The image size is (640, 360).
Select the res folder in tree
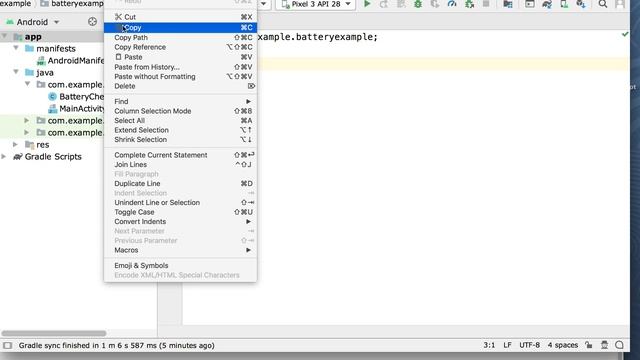point(42,145)
